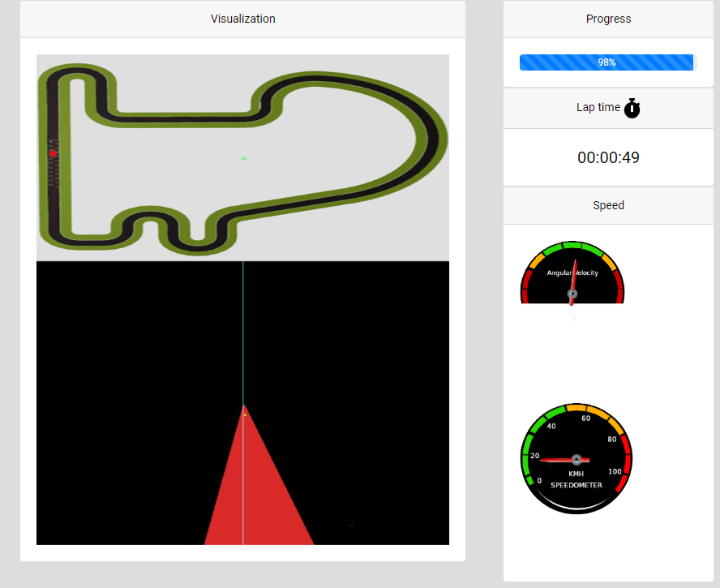Click the 20 mark on the speedometer

click(534, 456)
